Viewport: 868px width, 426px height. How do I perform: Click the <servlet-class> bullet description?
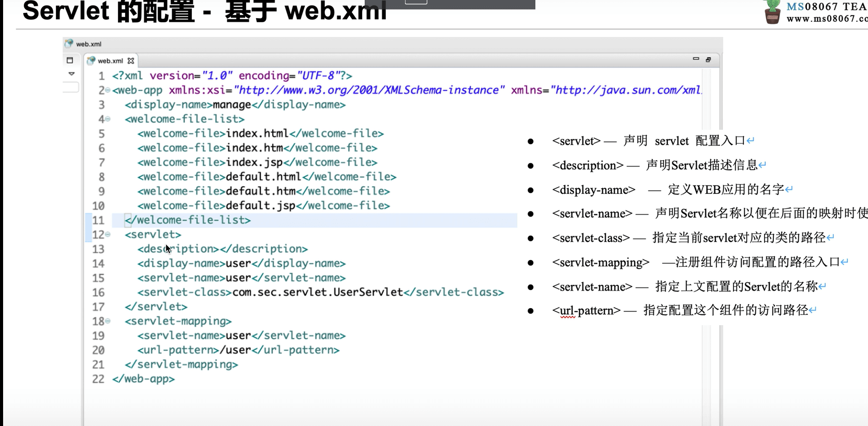pyautogui.click(x=693, y=238)
